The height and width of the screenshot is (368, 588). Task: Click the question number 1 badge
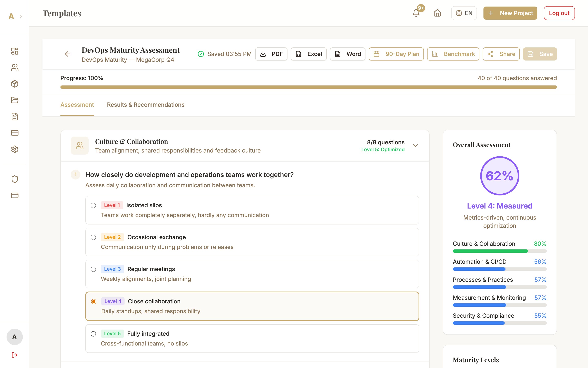tap(76, 175)
